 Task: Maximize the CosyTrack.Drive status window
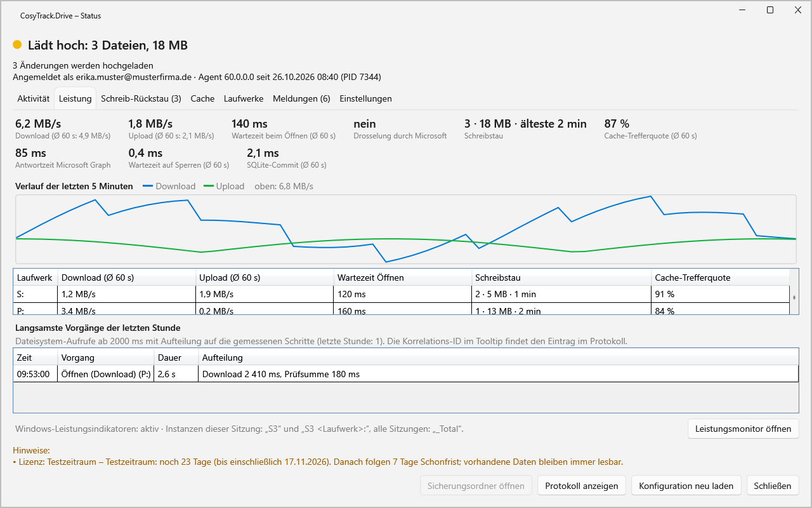click(770, 10)
